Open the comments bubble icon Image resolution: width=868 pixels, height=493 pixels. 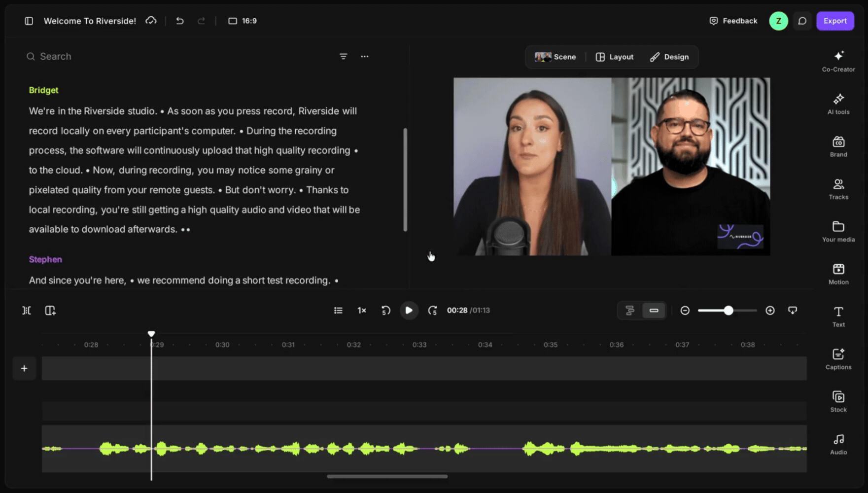point(802,21)
